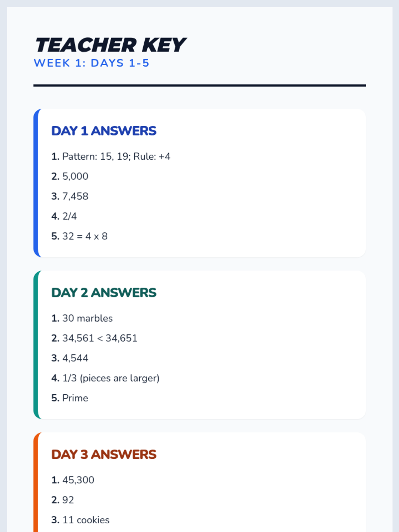Select the Day 1 answer 2/4
This screenshot has height=532, width=399.
point(69,216)
